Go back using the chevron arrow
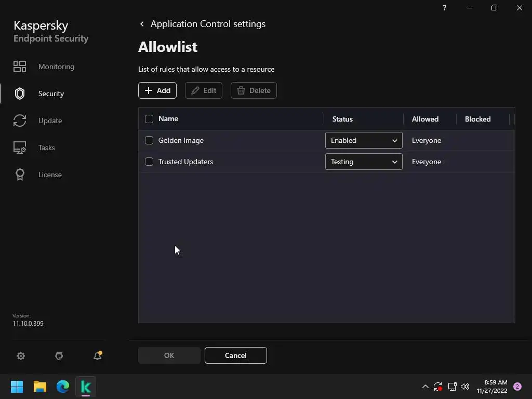Viewport: 532px width, 399px height. 142,24
